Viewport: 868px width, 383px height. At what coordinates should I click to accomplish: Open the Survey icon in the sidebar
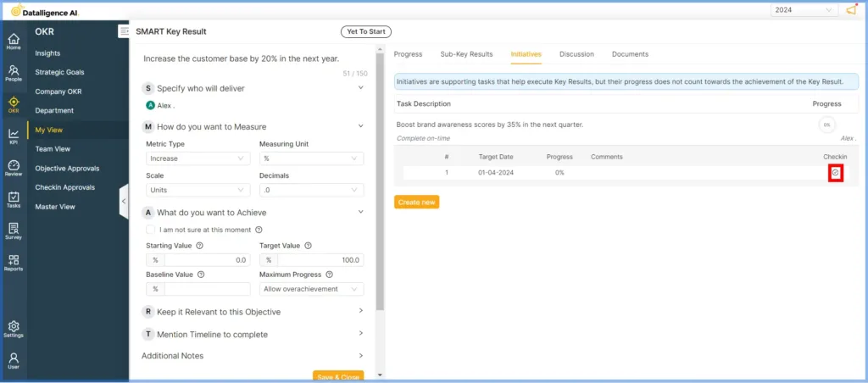click(14, 230)
